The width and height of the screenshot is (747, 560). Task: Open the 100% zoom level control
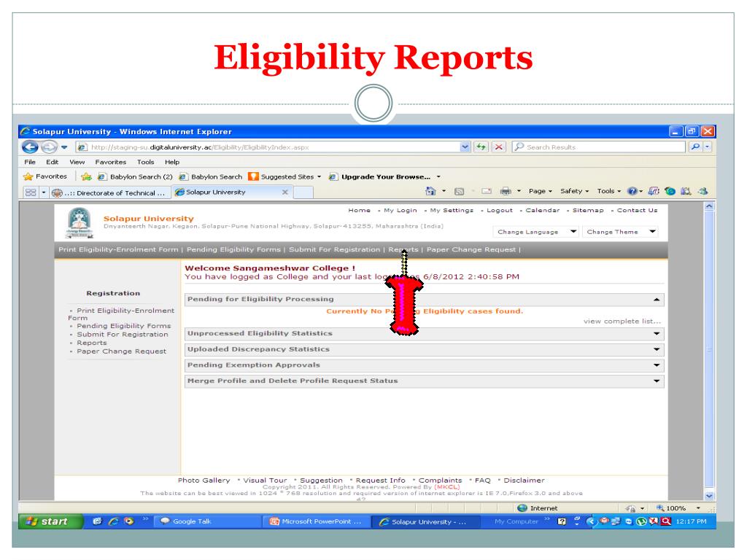pos(678,508)
